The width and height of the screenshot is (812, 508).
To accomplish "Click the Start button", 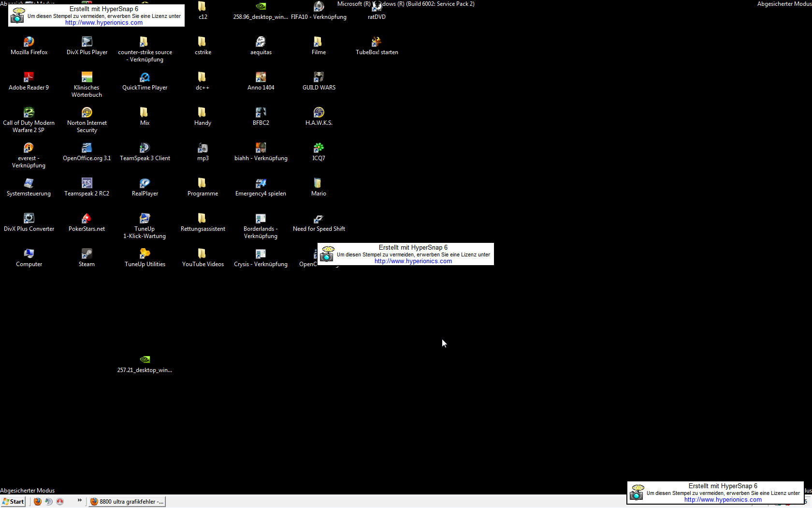I will point(13,502).
